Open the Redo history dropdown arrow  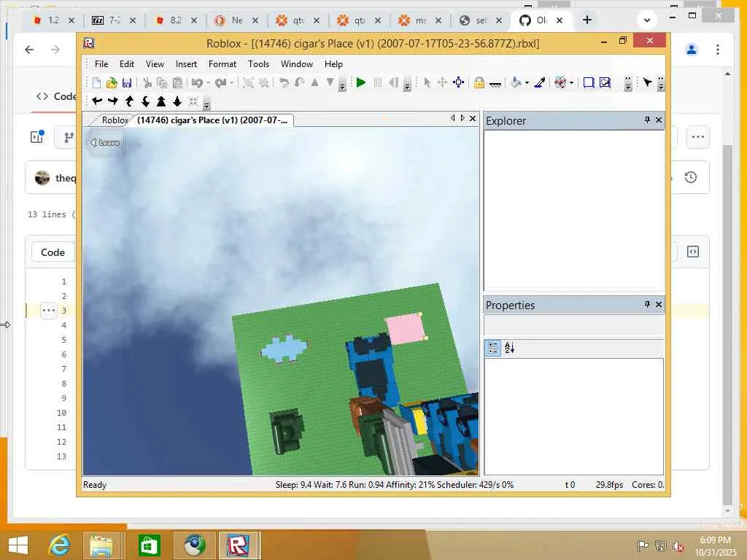point(231,83)
